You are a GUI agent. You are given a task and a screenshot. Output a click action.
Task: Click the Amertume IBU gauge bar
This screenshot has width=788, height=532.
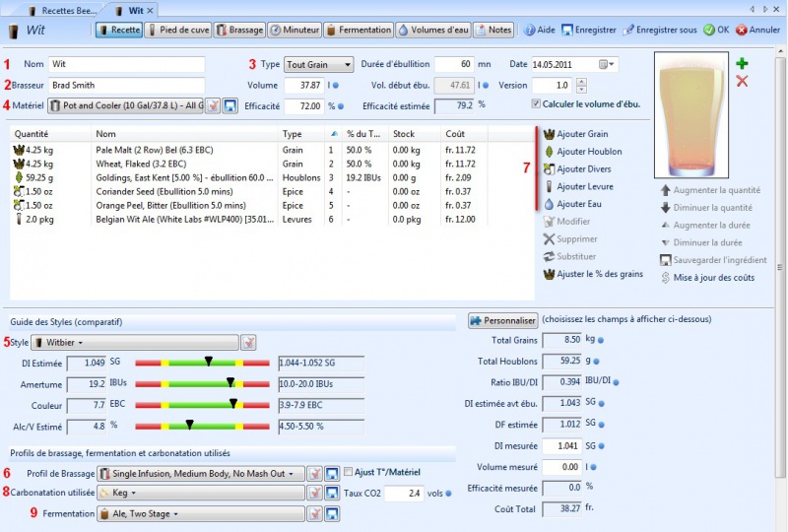click(202, 384)
